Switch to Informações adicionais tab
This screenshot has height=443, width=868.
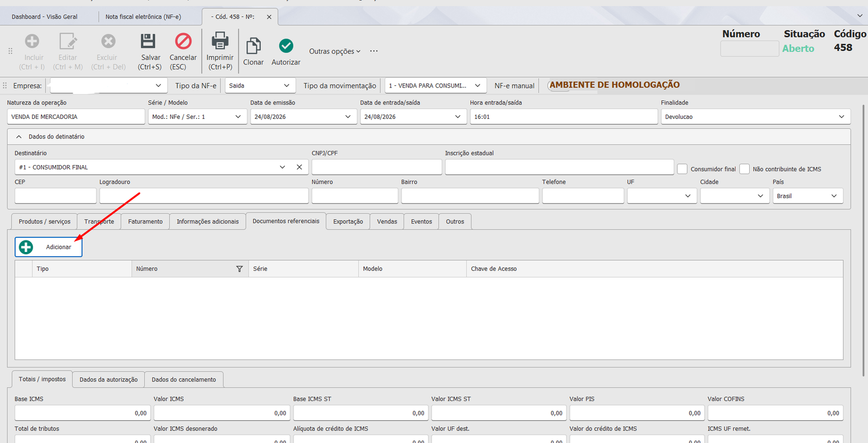[x=208, y=221]
